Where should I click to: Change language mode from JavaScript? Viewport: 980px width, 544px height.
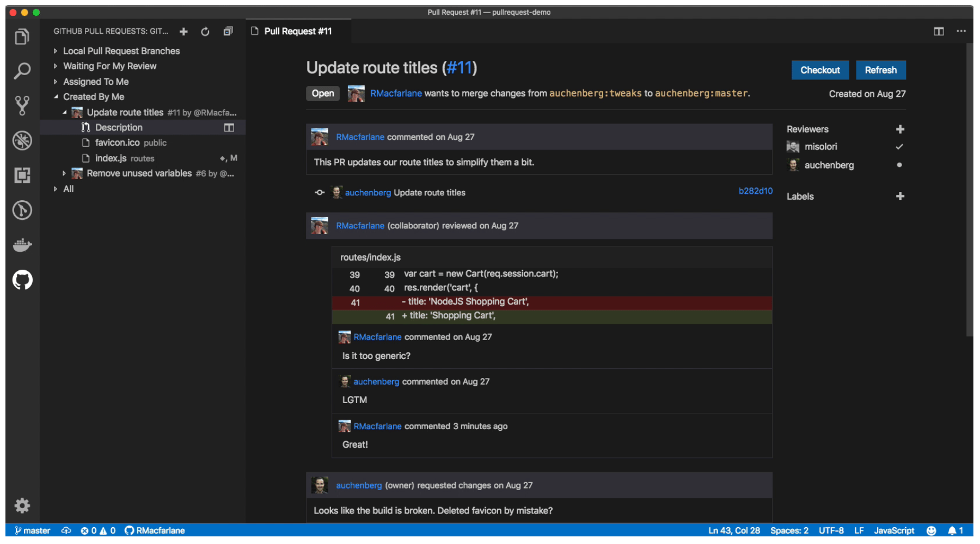894,530
